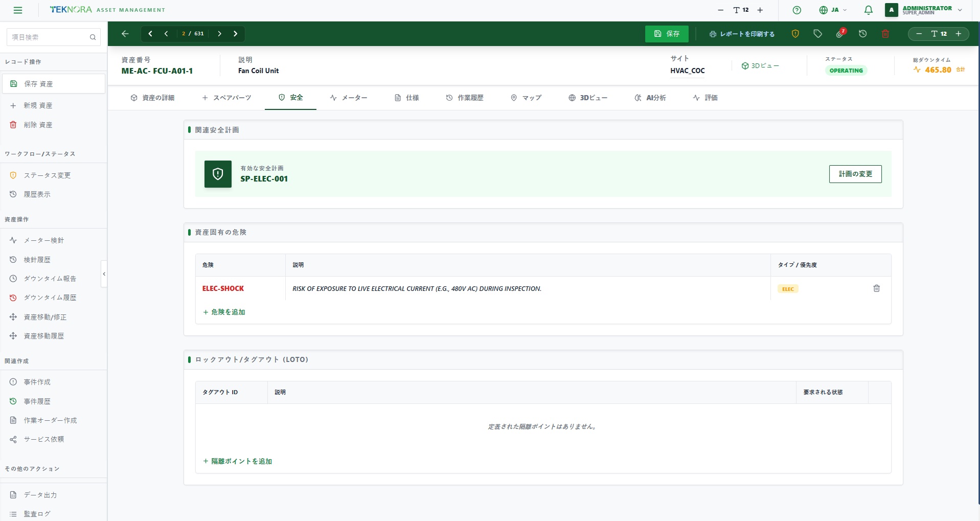The width and height of the screenshot is (980, 521).
Task: Click the 3Dビュー link near site
Action: click(760, 66)
